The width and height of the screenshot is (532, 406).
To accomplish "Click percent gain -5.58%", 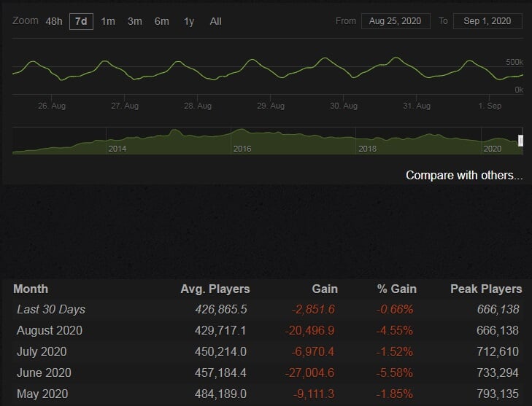I will (394, 372).
